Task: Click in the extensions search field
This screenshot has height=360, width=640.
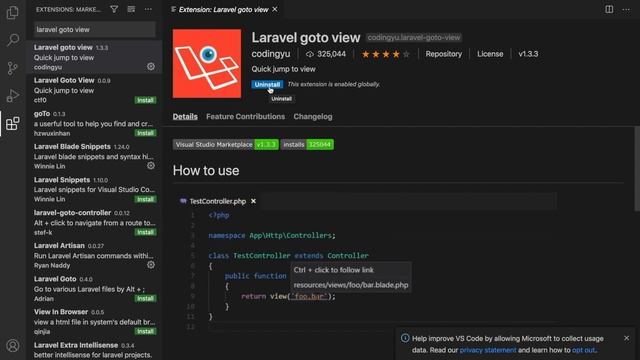Action: [x=94, y=29]
